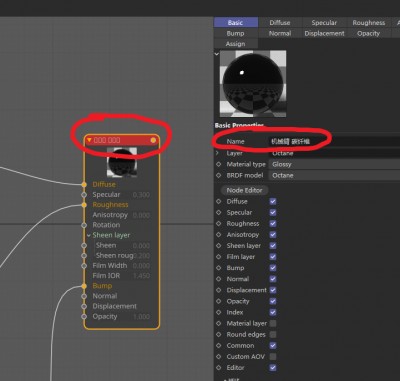Click the yellow output port on node header
400x381 pixels.
coord(153,140)
